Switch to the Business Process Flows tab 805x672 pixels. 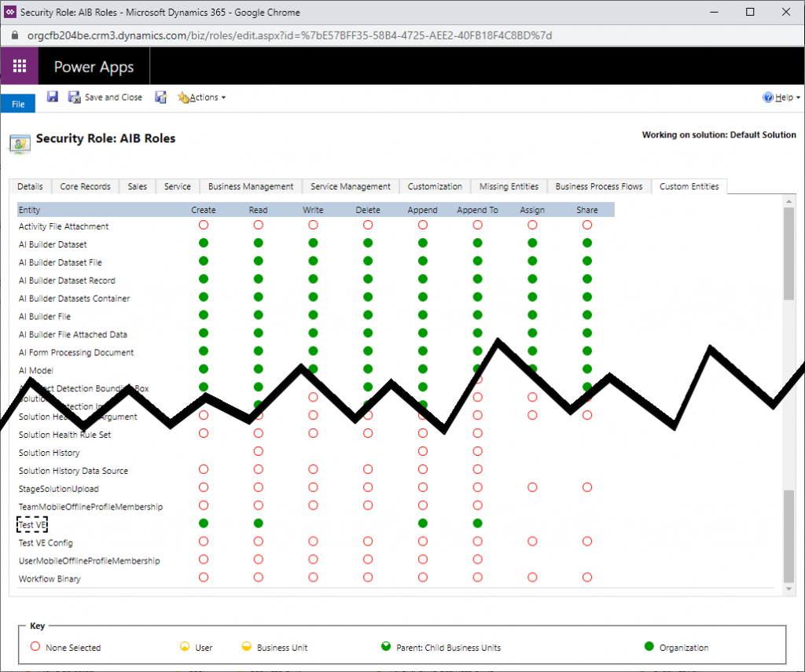click(599, 186)
